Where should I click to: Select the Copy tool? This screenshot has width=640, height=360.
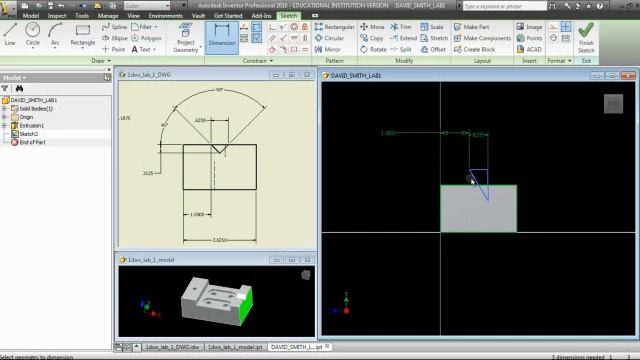[371, 38]
